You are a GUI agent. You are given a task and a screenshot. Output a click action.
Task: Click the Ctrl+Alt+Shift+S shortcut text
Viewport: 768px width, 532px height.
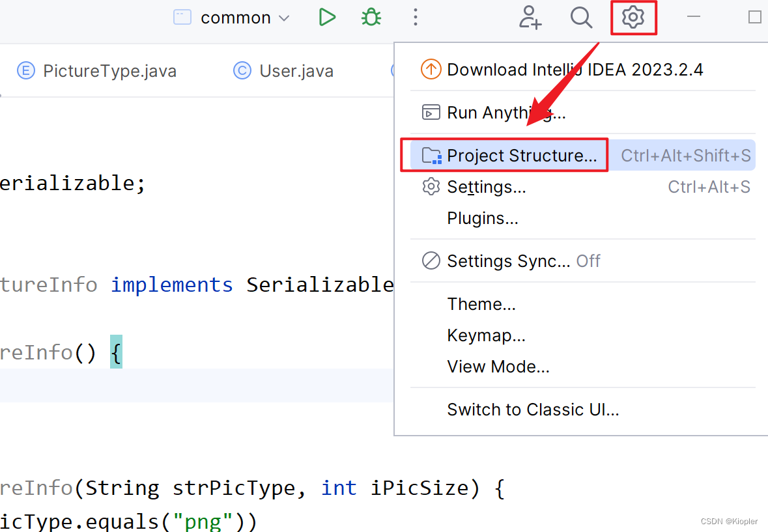click(686, 156)
